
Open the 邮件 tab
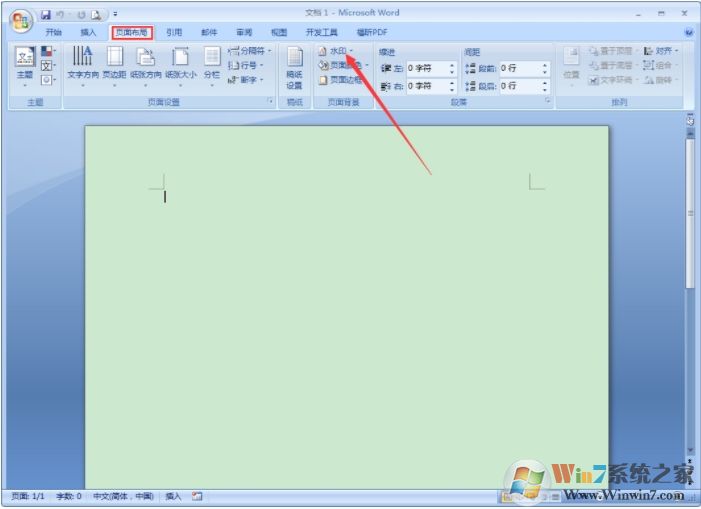(209, 32)
